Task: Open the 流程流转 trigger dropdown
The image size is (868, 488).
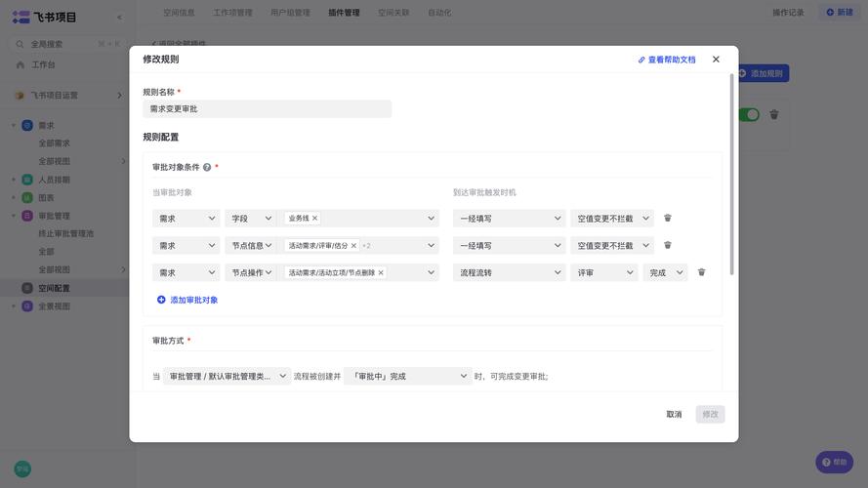Action: (510, 272)
